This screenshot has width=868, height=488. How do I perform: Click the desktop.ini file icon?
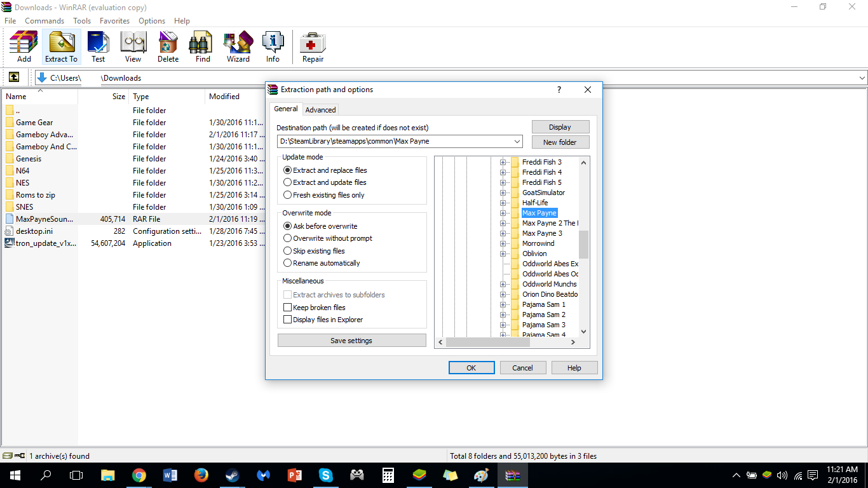tap(10, 231)
